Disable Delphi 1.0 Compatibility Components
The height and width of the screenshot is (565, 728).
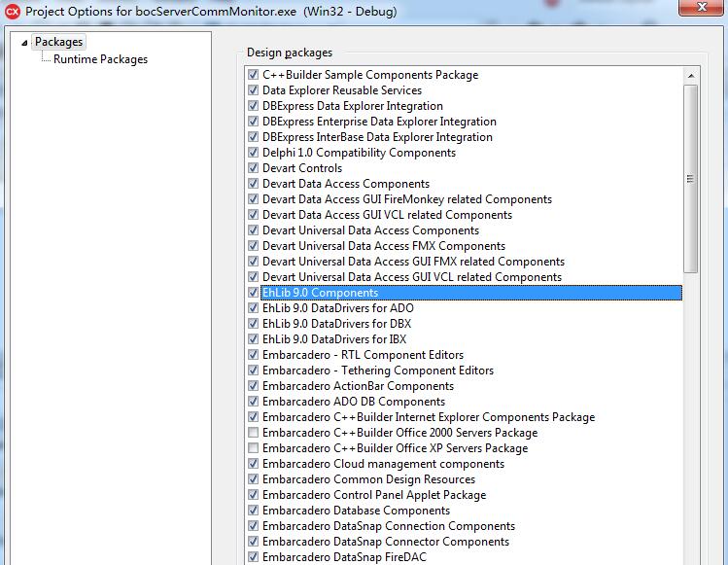click(x=254, y=153)
